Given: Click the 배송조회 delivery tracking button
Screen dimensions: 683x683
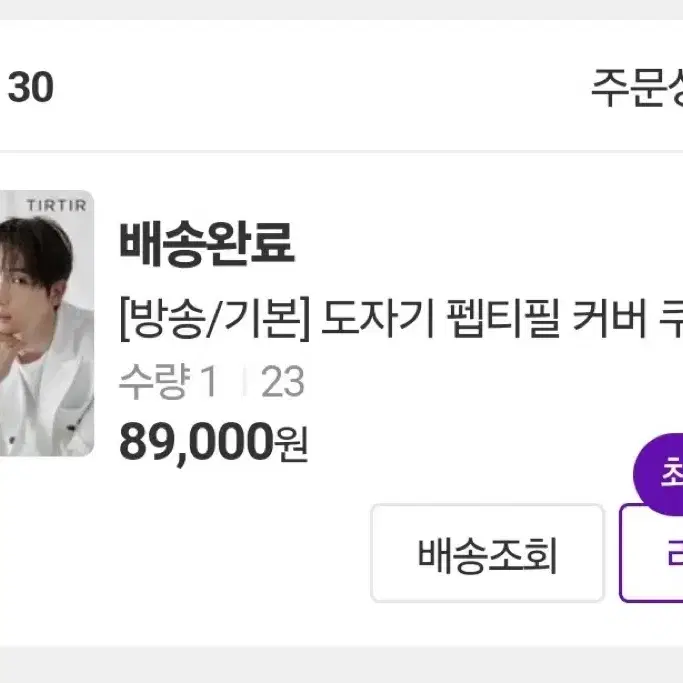Looking at the screenshot, I should point(487,553).
